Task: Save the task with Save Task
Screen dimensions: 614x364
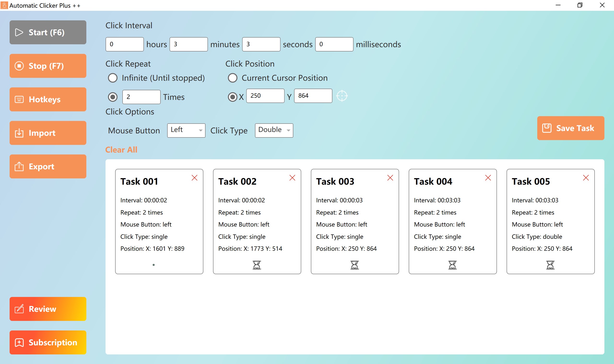Action: click(x=570, y=128)
